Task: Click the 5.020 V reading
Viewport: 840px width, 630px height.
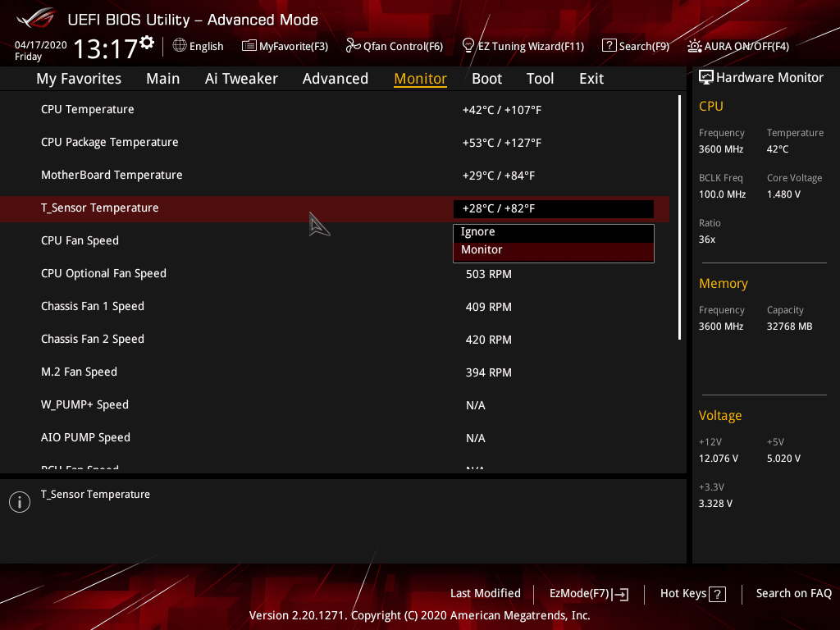Action: pyautogui.click(x=783, y=459)
